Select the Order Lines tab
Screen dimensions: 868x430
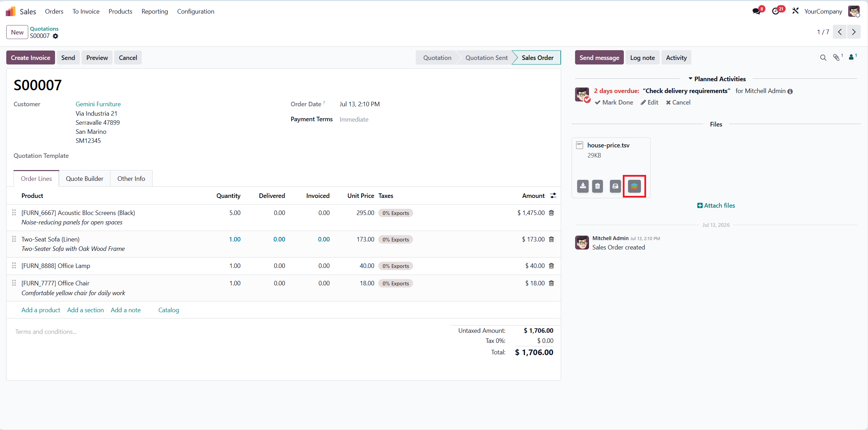[36, 179]
